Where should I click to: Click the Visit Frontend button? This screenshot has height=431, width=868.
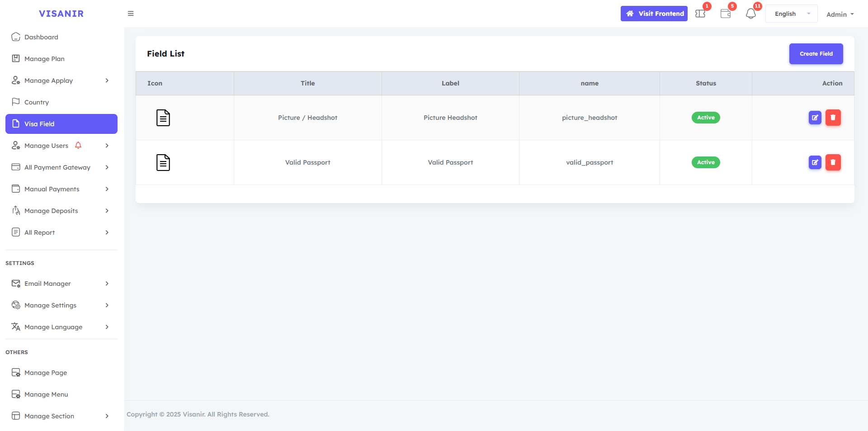click(654, 14)
